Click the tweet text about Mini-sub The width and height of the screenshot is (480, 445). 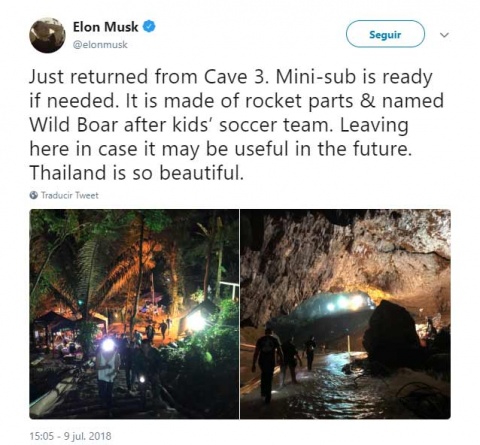[237, 125]
